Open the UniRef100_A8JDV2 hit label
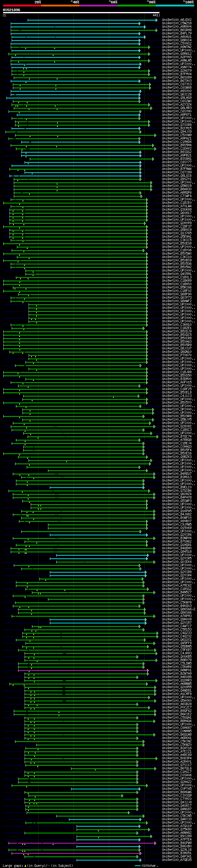This screenshot has height=868, width=197. pos(177,20)
